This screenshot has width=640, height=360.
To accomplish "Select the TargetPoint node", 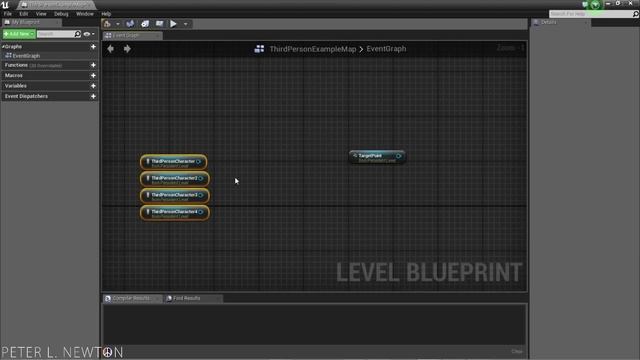I will pos(377,157).
